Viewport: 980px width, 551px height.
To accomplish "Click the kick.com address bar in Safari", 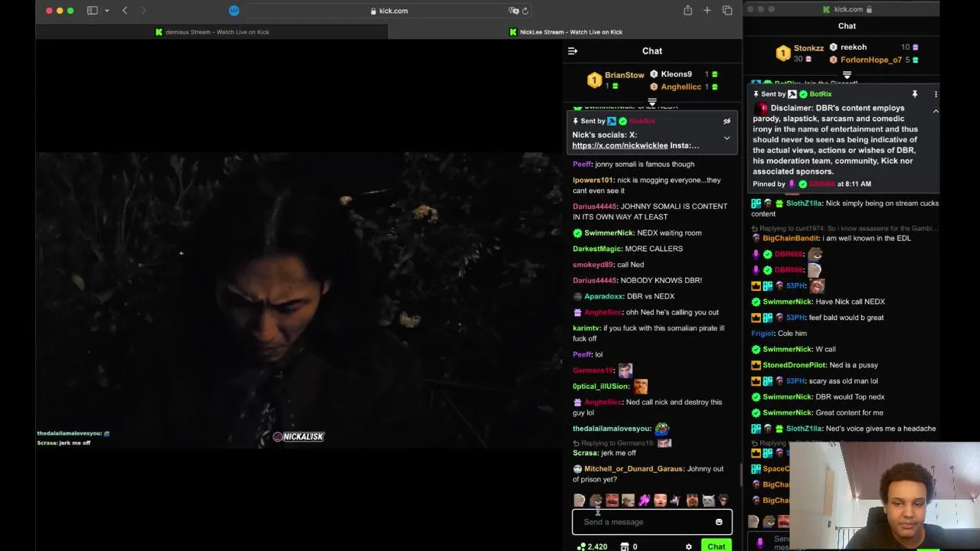I will [x=389, y=11].
